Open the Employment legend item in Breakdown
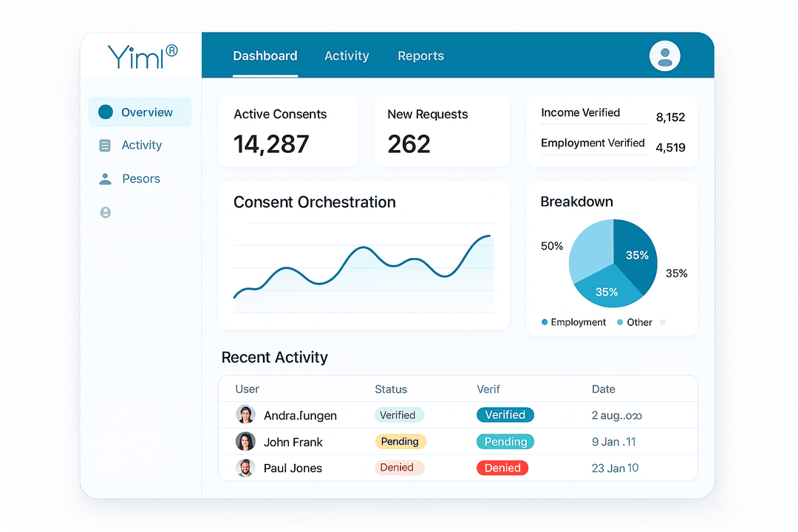The image size is (798, 532). click(573, 322)
